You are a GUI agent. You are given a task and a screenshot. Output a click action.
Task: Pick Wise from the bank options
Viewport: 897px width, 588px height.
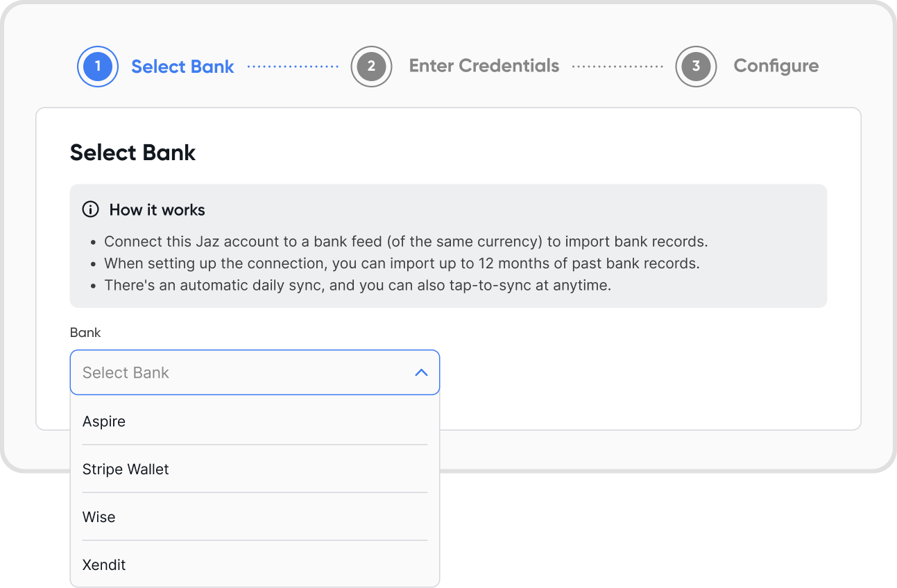click(255, 517)
